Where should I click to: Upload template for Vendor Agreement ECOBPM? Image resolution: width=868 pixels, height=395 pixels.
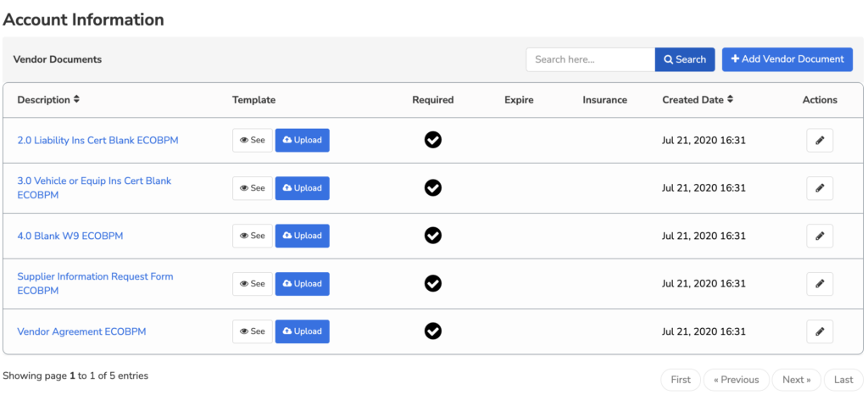(303, 331)
